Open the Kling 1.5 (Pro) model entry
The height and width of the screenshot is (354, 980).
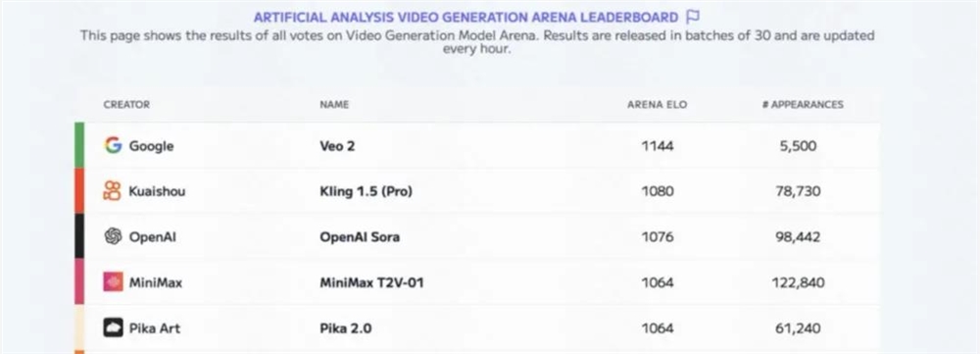367,191
